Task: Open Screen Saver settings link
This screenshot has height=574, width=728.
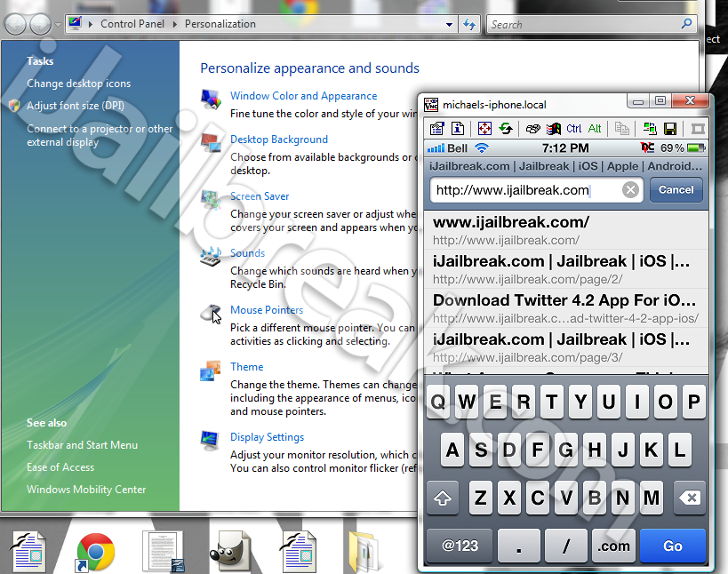Action: coord(260,196)
